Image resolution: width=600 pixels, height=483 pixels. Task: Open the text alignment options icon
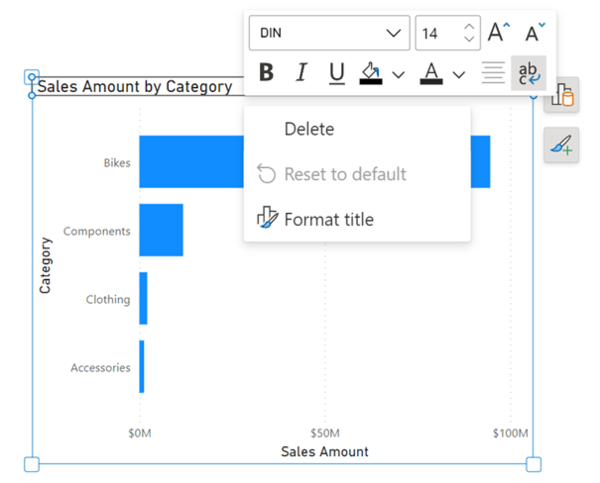[493, 73]
